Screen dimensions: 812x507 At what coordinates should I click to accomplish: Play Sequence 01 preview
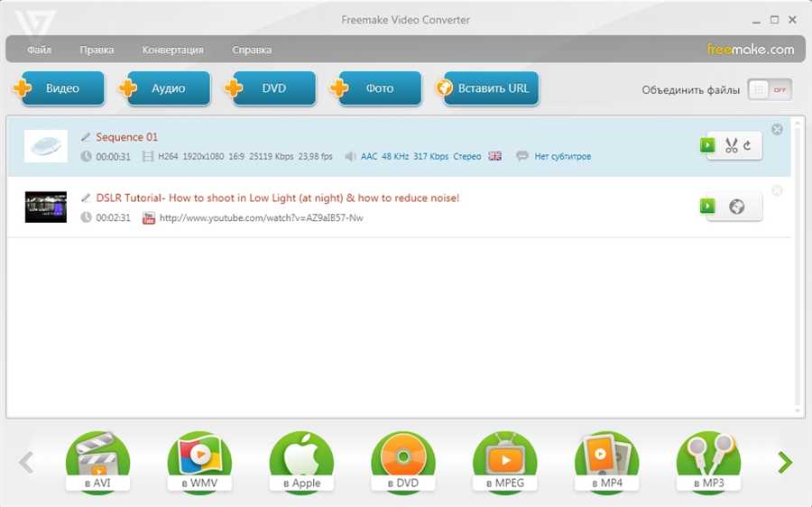tap(707, 145)
